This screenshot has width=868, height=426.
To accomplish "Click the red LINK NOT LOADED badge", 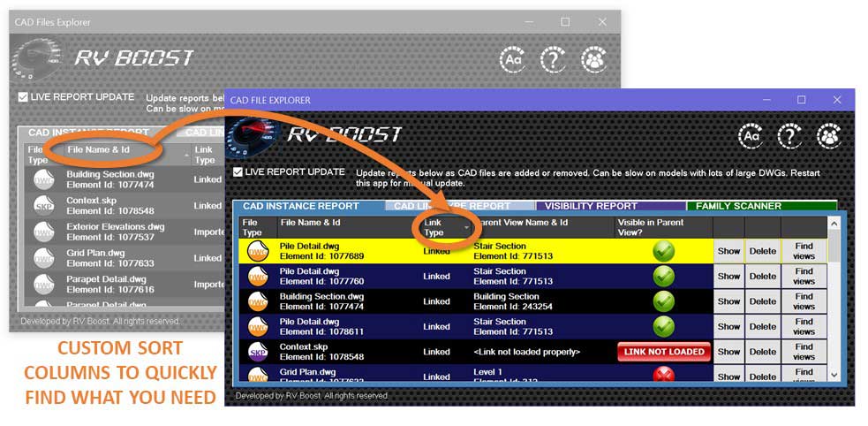I will coord(664,352).
